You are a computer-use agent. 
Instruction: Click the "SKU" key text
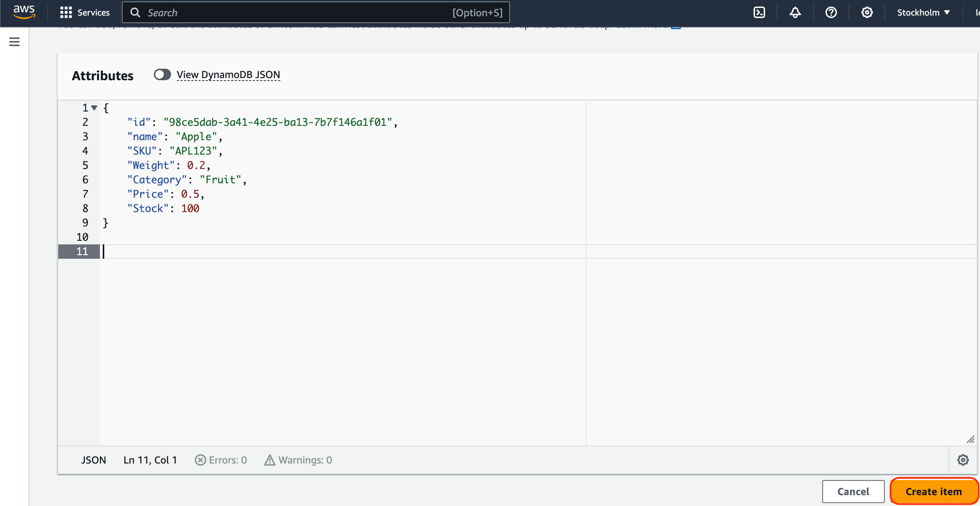[142, 151]
